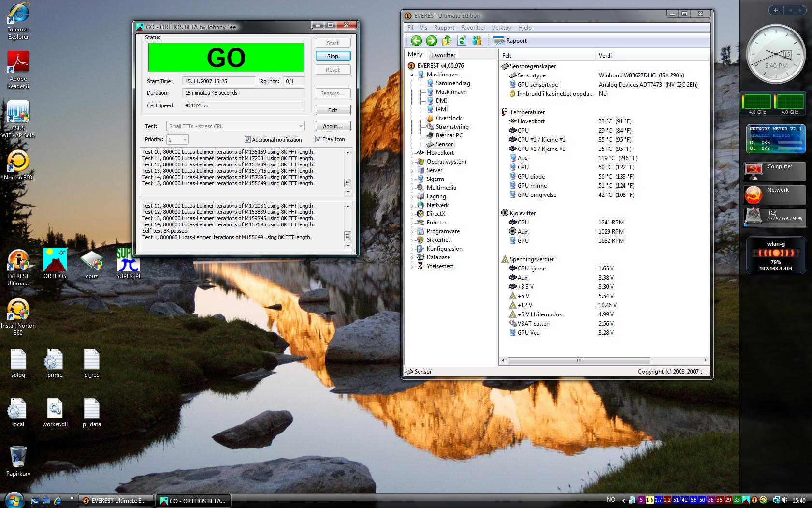This screenshot has height=508, width=812.
Task: Click the green Back arrow in EVEREST toolbar
Action: 416,41
